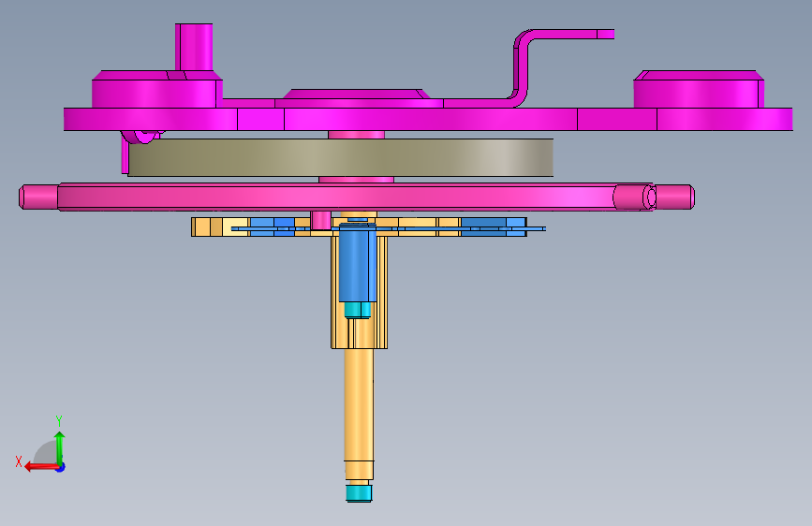The width and height of the screenshot is (812, 526).
Task: Select the cyan tip at the shaft bottom
Action: point(359,493)
